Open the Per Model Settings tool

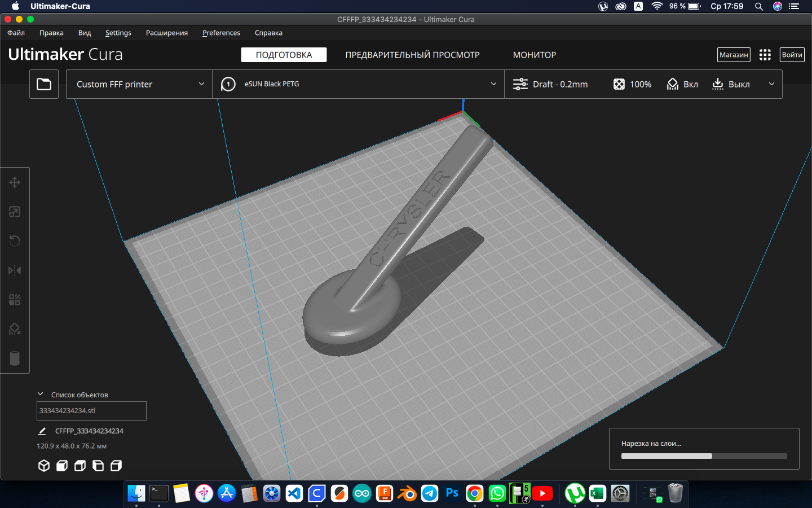pos(15,300)
